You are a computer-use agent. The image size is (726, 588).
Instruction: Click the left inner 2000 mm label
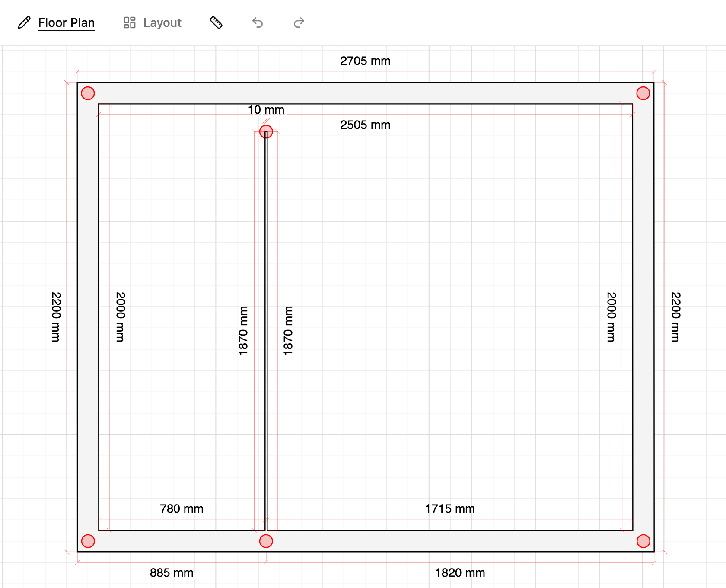[121, 317]
